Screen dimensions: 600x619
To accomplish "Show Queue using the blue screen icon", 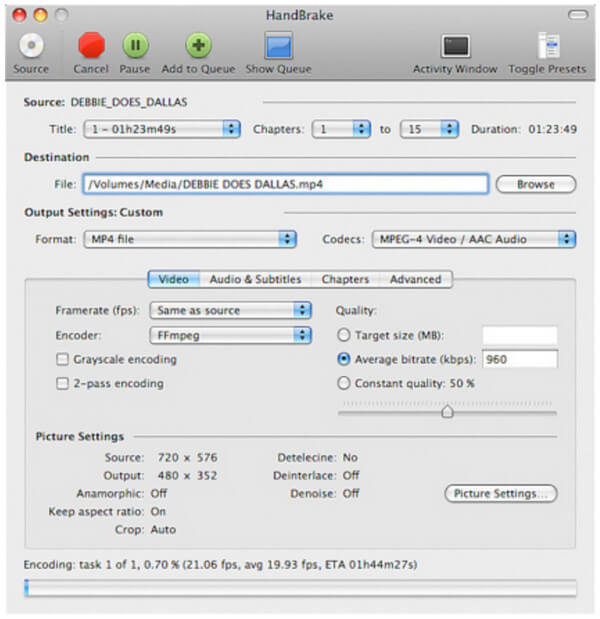I will click(278, 46).
